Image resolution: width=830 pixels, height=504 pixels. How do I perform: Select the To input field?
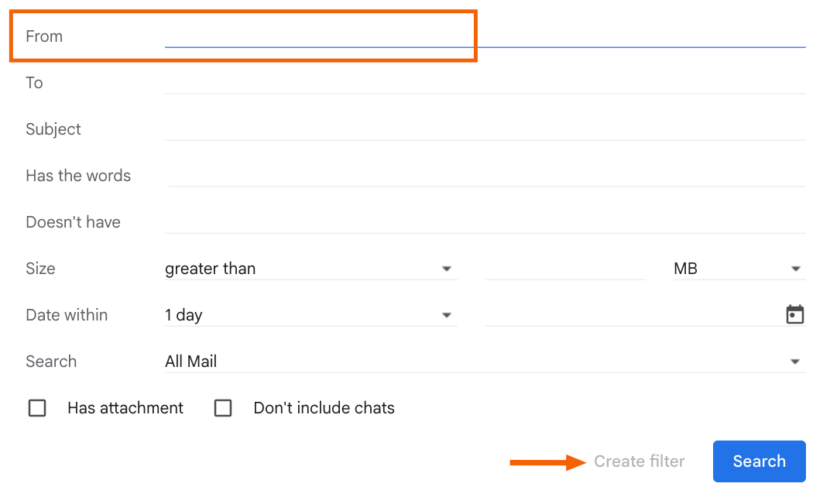tap(485, 83)
